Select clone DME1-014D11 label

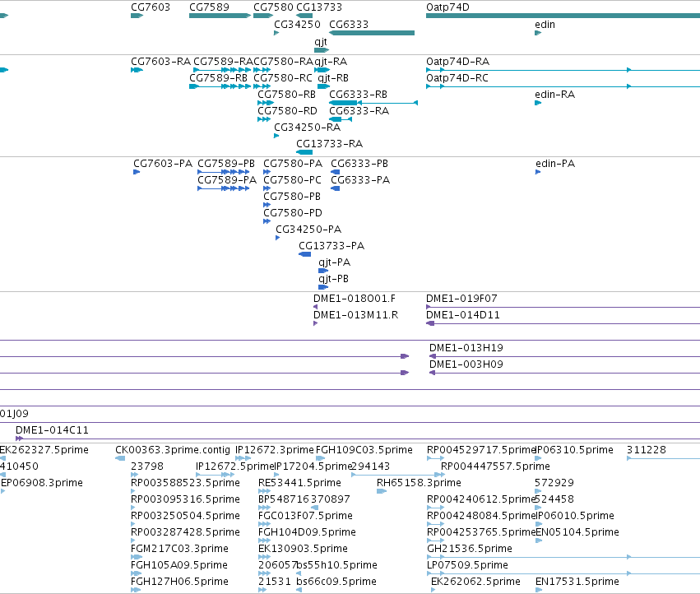(x=463, y=315)
